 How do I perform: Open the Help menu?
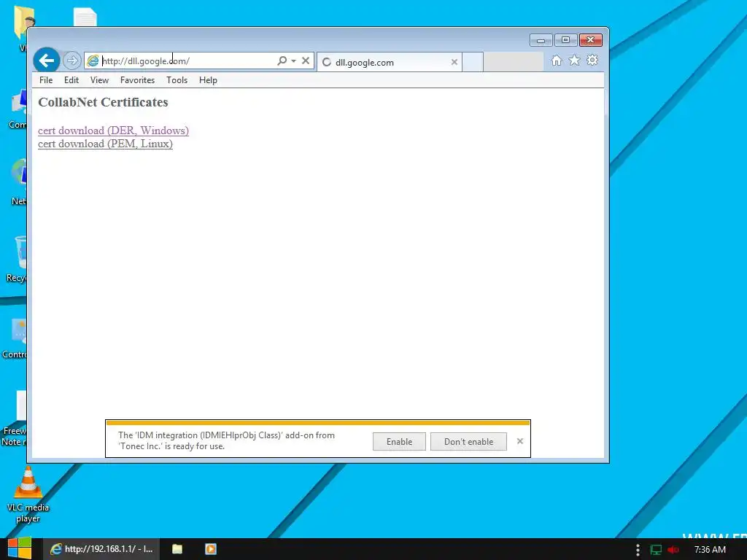[208, 80]
